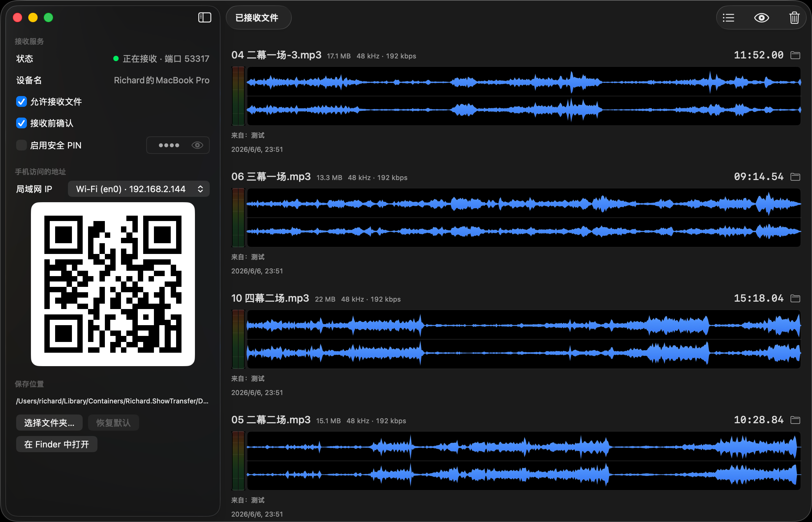Toggle the sidebar panel icon
The image size is (812, 522).
(x=204, y=17)
